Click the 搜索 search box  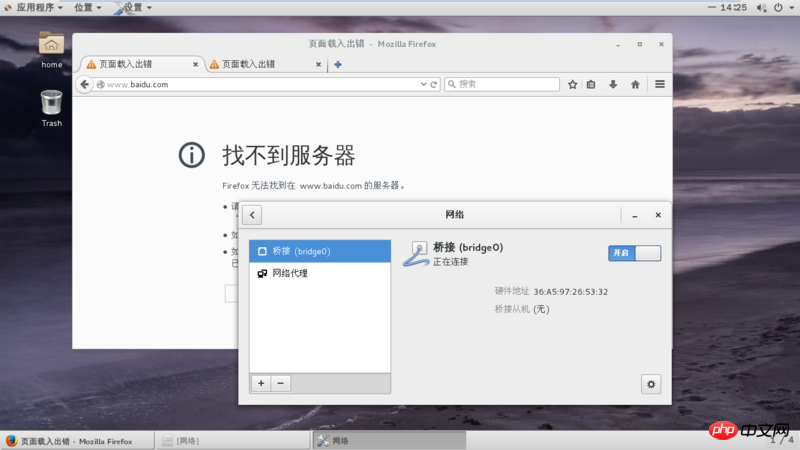pyautogui.click(x=502, y=84)
